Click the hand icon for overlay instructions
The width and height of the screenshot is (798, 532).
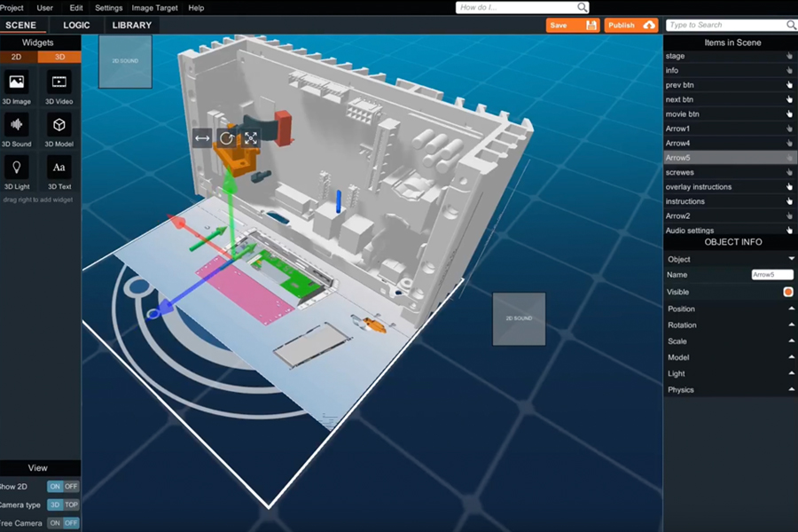pyautogui.click(x=789, y=187)
